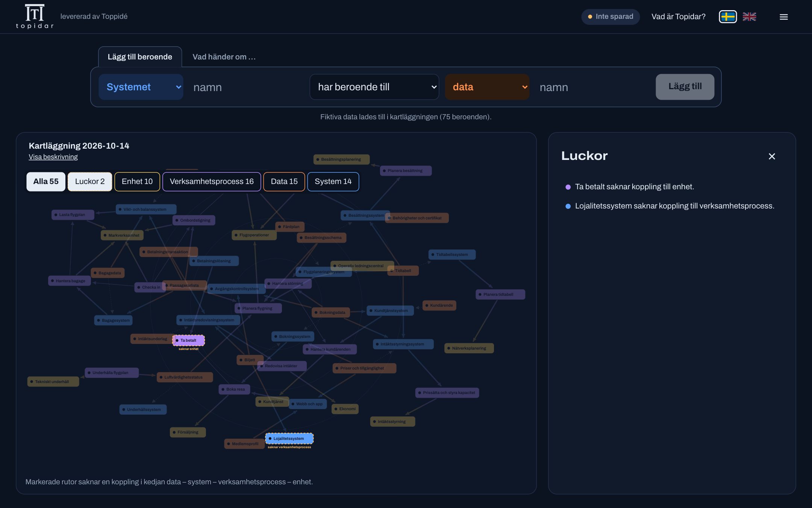812x508 pixels.
Task: Select the Underhållssystem node
Action: pyautogui.click(x=143, y=410)
